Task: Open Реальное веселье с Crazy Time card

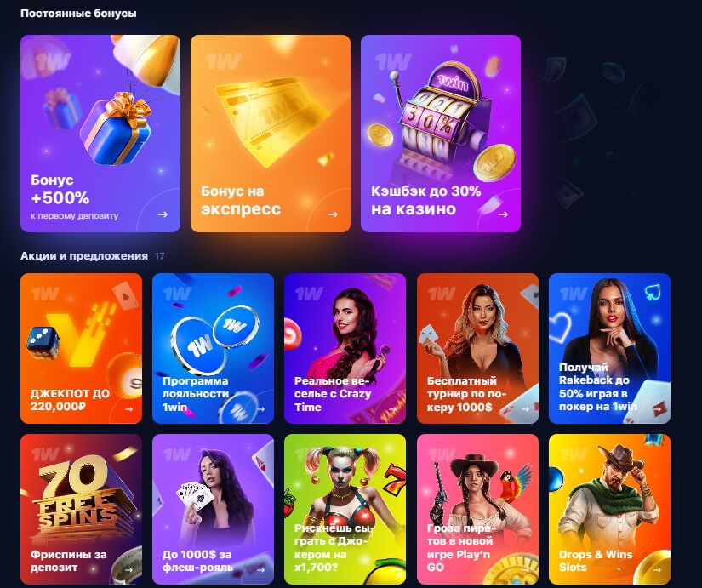Action: point(345,348)
